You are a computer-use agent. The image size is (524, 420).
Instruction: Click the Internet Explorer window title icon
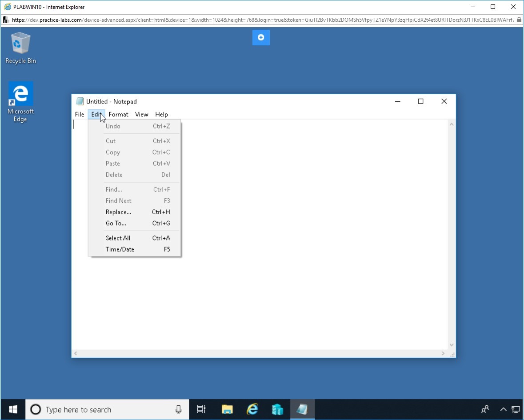(x=8, y=7)
